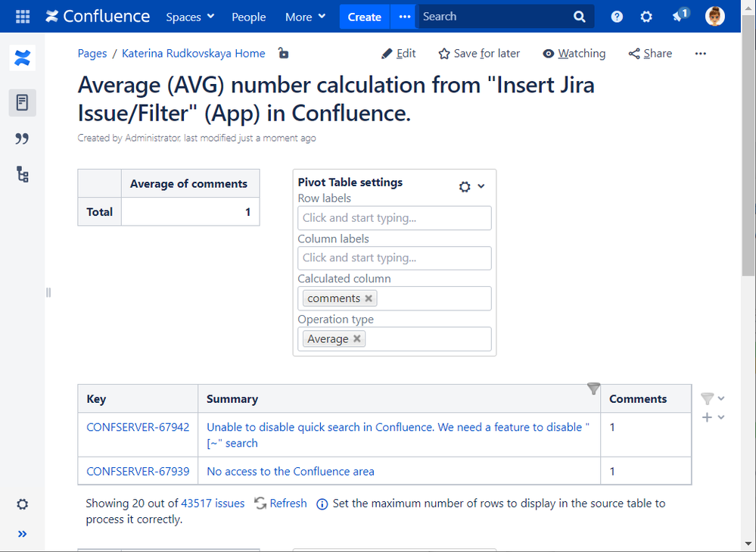Screen dimensions: 756x552
Task: Open the page tree icon in sidebar
Action: tap(22, 175)
